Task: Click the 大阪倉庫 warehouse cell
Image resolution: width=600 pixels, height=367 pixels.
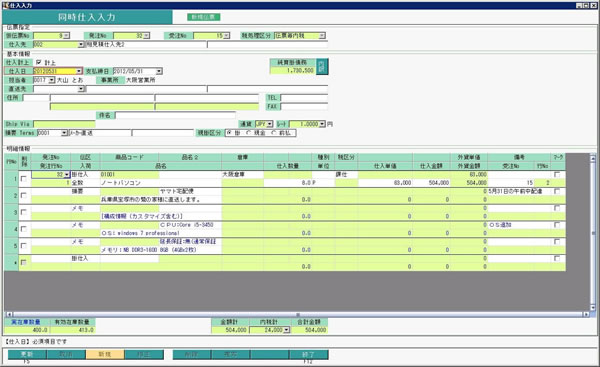Action: point(242,175)
